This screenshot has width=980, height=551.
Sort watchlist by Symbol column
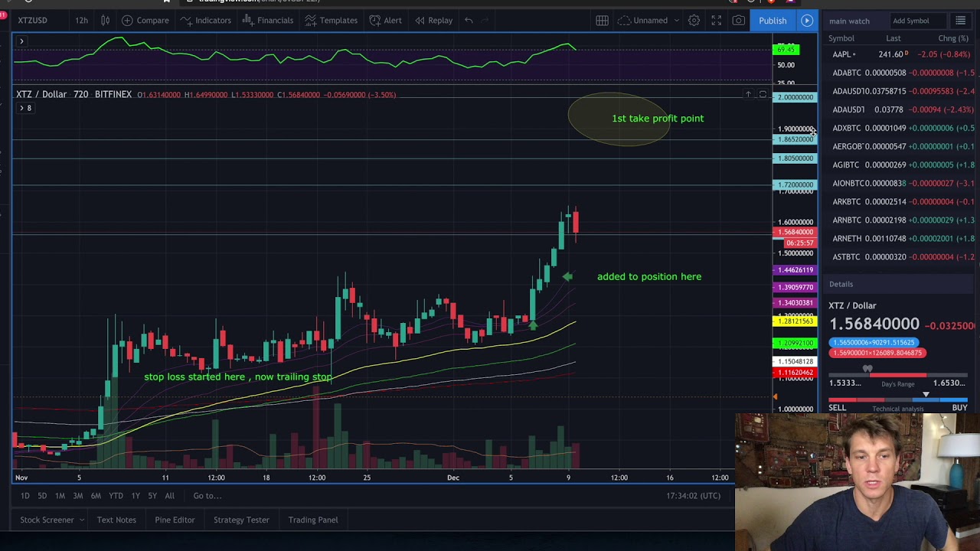click(841, 38)
